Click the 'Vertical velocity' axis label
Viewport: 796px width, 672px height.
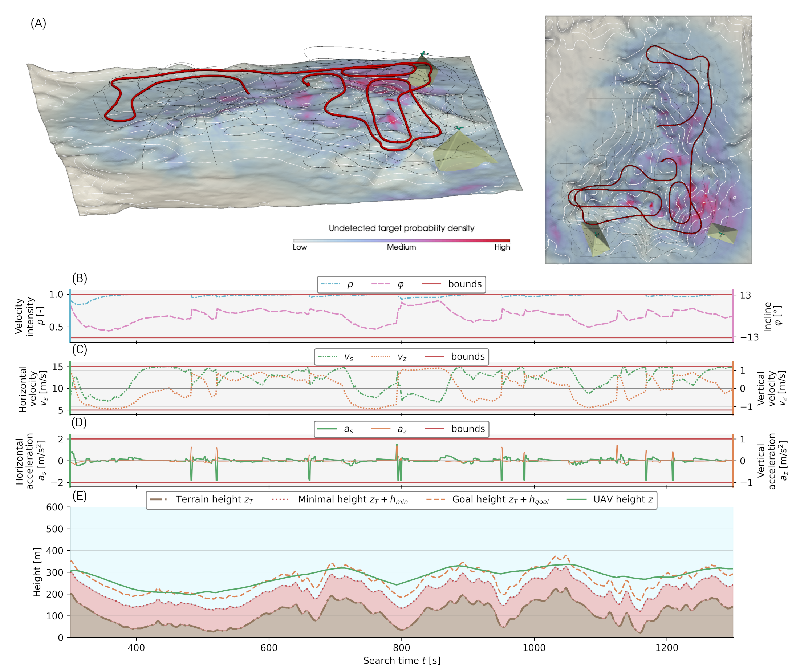pyautogui.click(x=771, y=389)
